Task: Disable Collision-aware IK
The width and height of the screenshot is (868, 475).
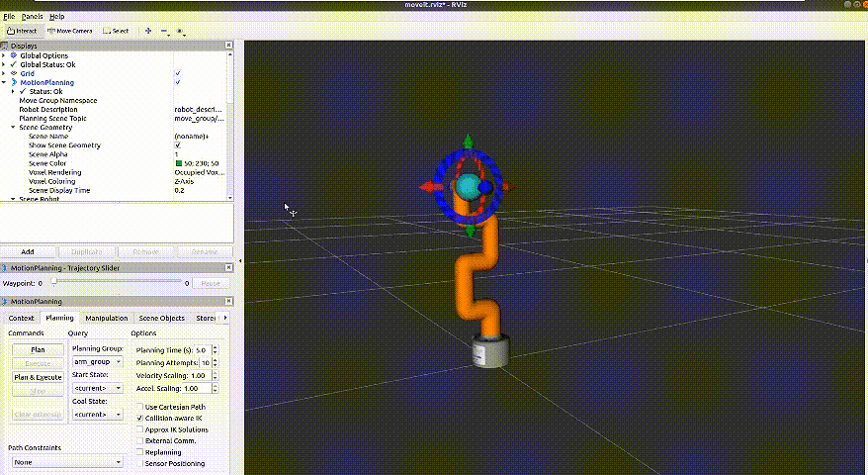Action: [x=140, y=418]
